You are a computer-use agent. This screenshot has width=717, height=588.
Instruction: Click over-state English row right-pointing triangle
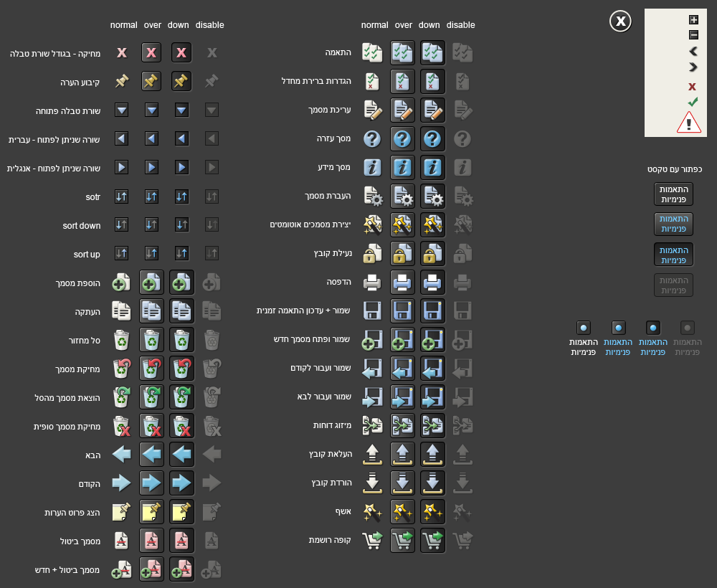(x=152, y=167)
